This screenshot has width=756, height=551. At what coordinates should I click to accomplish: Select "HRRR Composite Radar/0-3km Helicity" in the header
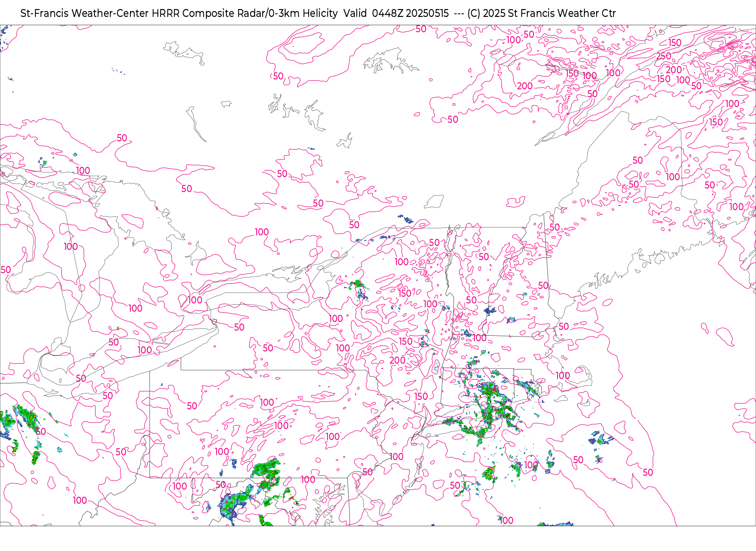[245, 13]
